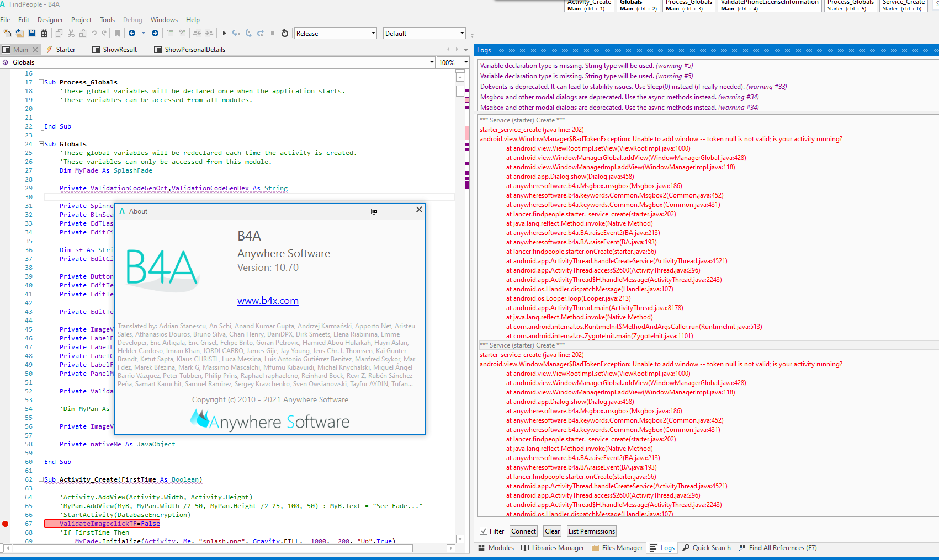The width and height of the screenshot is (939, 560).
Task: Close the About dialog
Action: tap(419, 210)
